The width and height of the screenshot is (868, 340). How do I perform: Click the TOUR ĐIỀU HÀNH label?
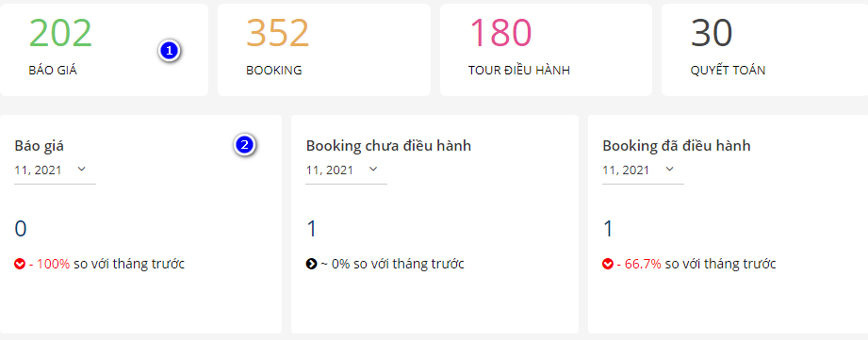[519, 71]
